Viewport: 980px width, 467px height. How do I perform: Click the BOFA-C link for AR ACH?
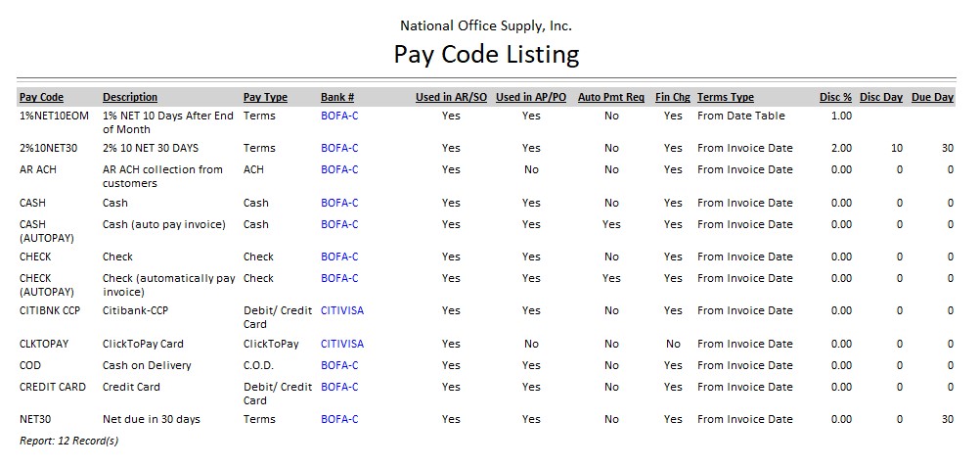pyautogui.click(x=339, y=169)
